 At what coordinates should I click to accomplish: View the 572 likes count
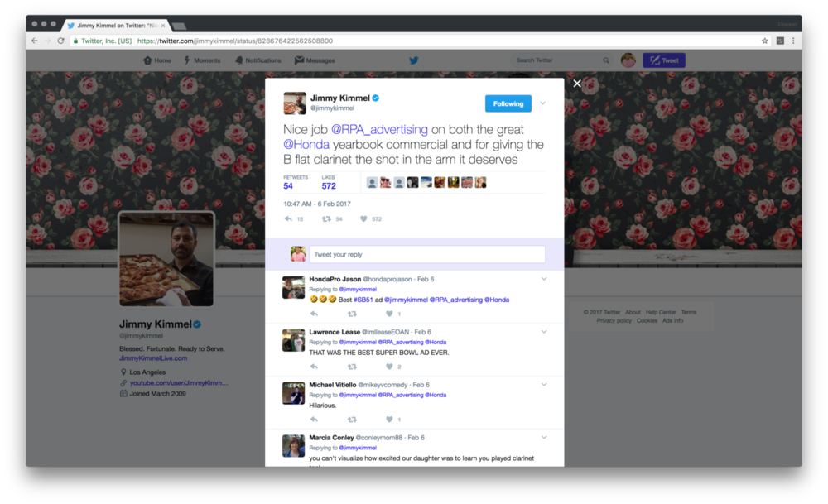(x=329, y=185)
